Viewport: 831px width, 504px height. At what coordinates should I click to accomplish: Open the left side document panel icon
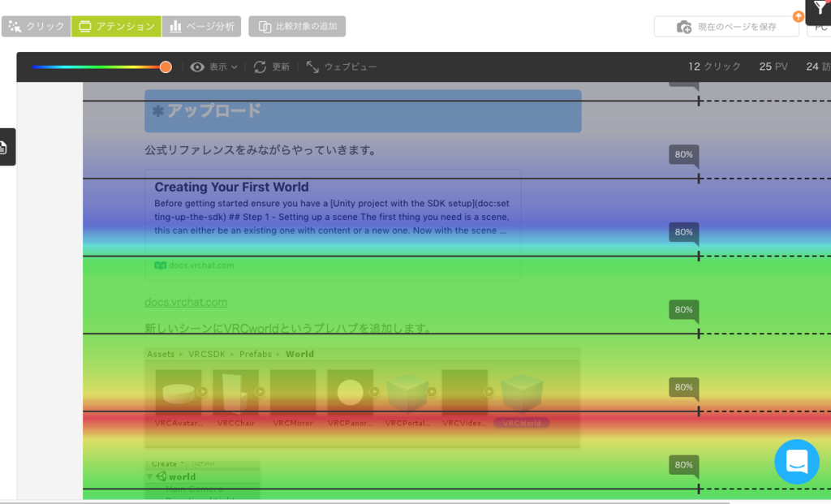pyautogui.click(x=6, y=147)
